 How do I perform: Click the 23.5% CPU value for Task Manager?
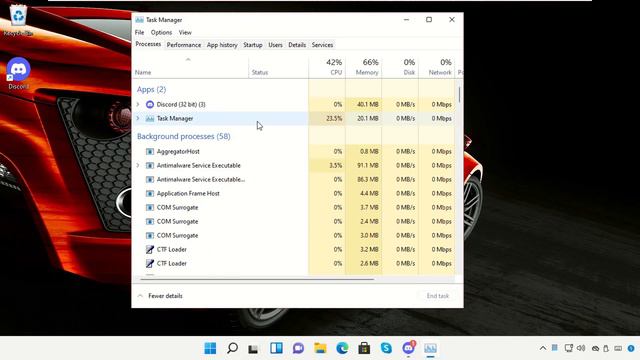click(x=334, y=118)
